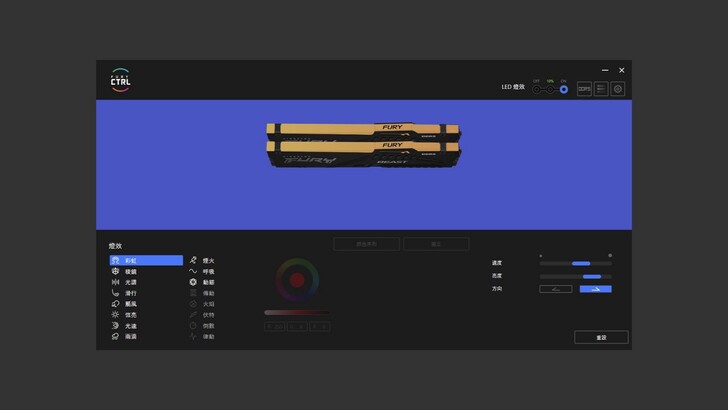The width and height of the screenshot is (728, 410).
Task: Open the list view icon in header
Action: pos(601,89)
